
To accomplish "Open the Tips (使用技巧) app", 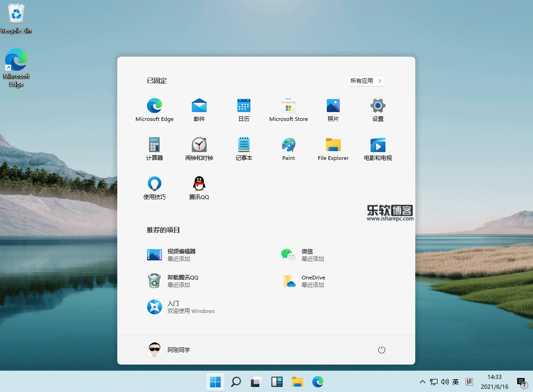I will 155,188.
